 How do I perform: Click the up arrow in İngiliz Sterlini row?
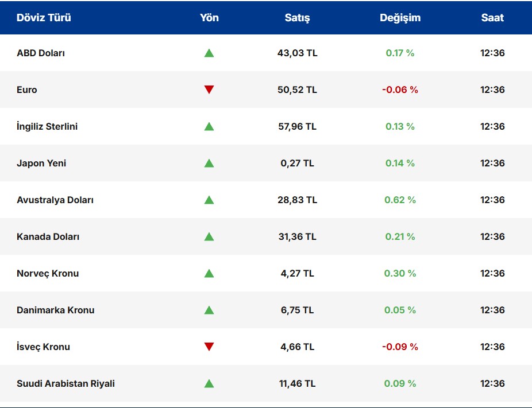point(209,127)
